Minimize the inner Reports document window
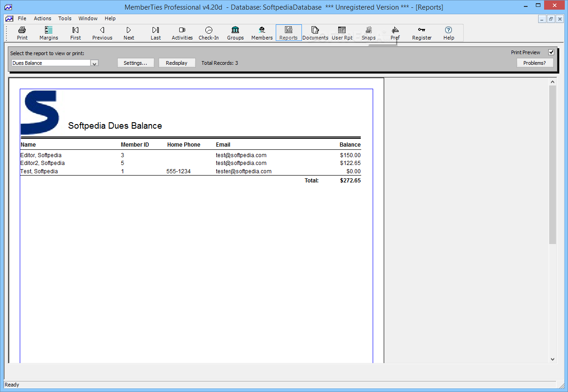 pyautogui.click(x=542, y=19)
